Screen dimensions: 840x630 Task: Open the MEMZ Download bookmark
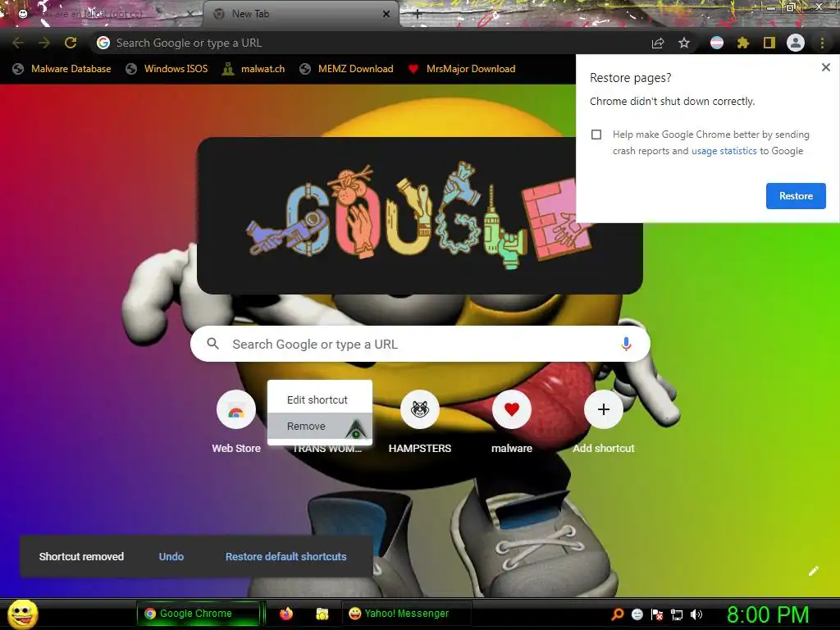pos(347,69)
